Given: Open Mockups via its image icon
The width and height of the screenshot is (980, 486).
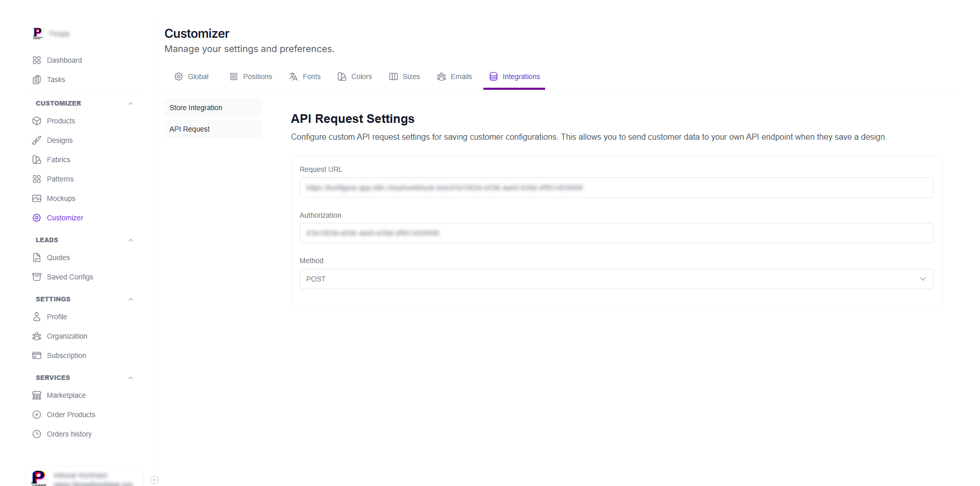Looking at the screenshot, I should point(36,198).
